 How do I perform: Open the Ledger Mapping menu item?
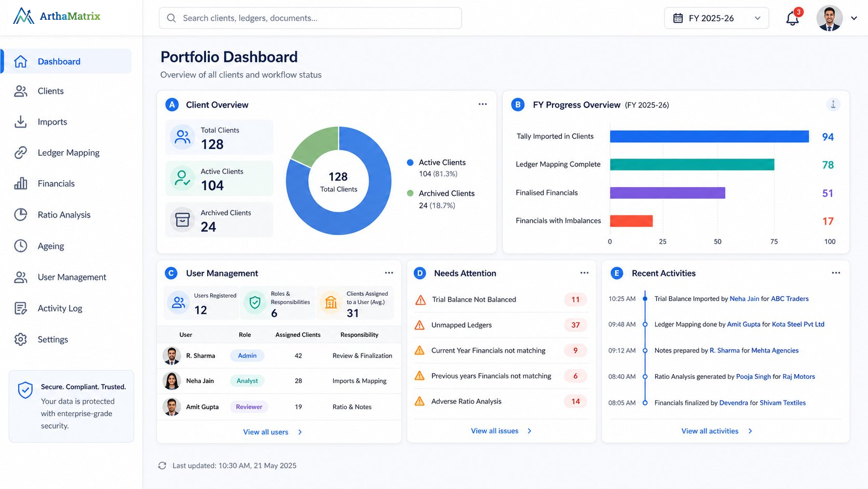66,153
